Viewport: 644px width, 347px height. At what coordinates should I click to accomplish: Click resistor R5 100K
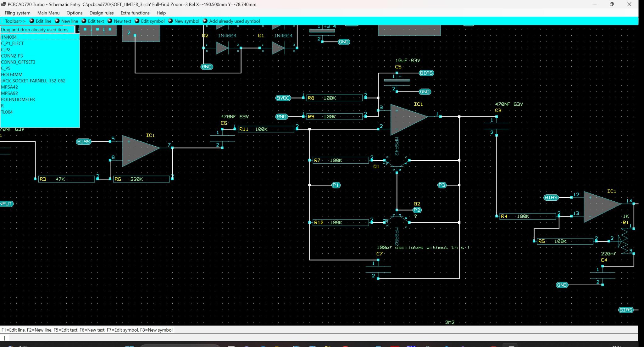(x=565, y=241)
